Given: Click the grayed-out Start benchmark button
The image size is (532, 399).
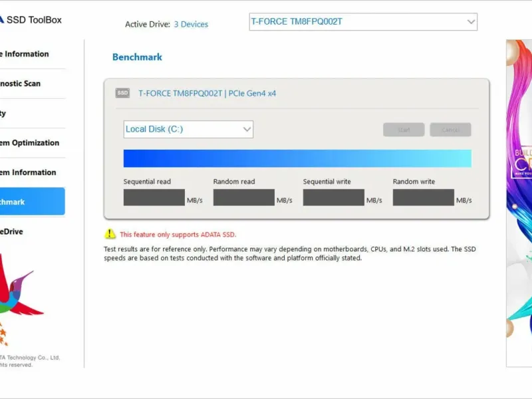Looking at the screenshot, I should pos(404,130).
